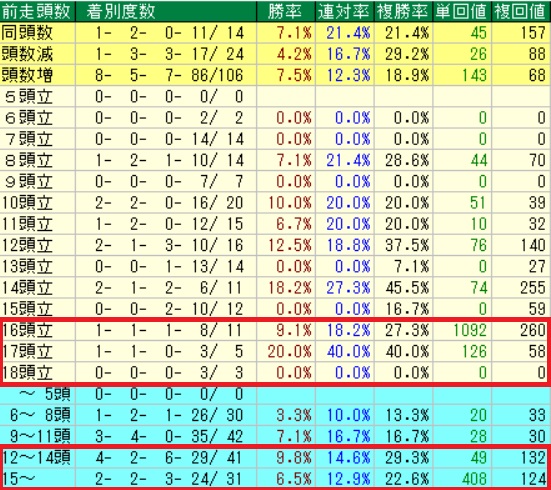The width and height of the screenshot is (551, 490).
Task: Click 勝率 18.2% in 14頭立 row
Action: tap(290, 288)
